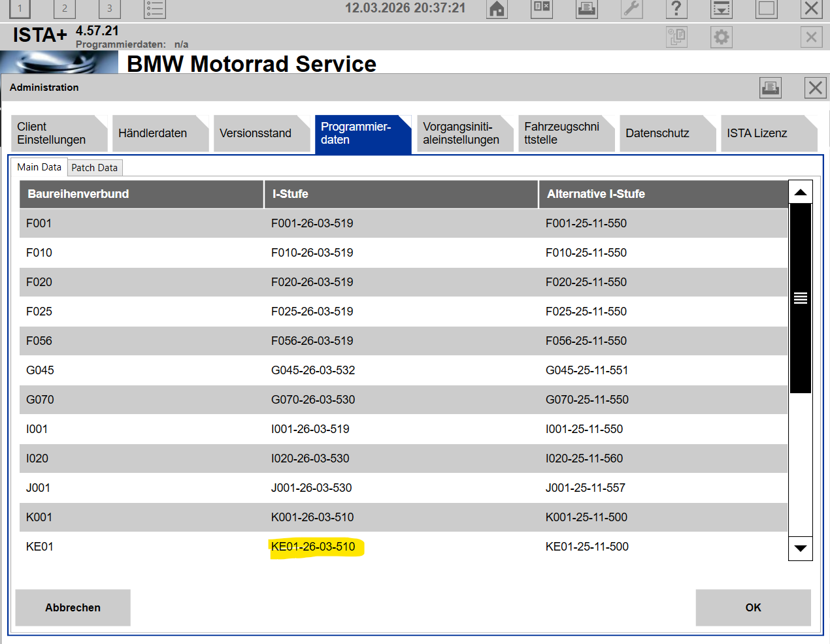
Task: Select highlighted KE01-26-03-510 I-Stufe cell
Action: [x=314, y=547]
